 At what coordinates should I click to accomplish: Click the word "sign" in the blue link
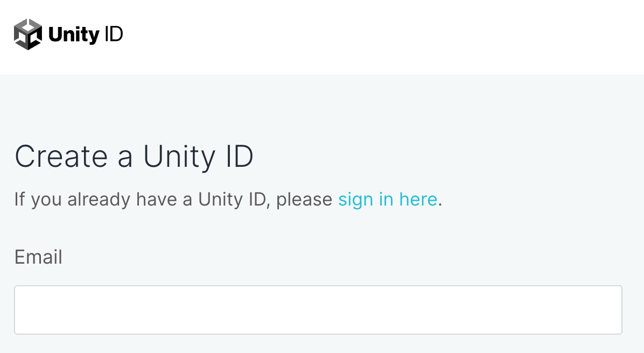(355, 200)
